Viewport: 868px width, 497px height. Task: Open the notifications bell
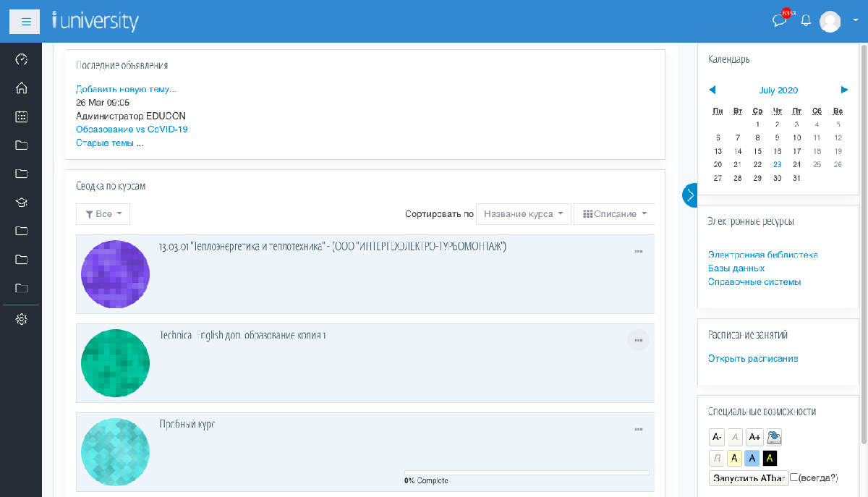click(806, 21)
